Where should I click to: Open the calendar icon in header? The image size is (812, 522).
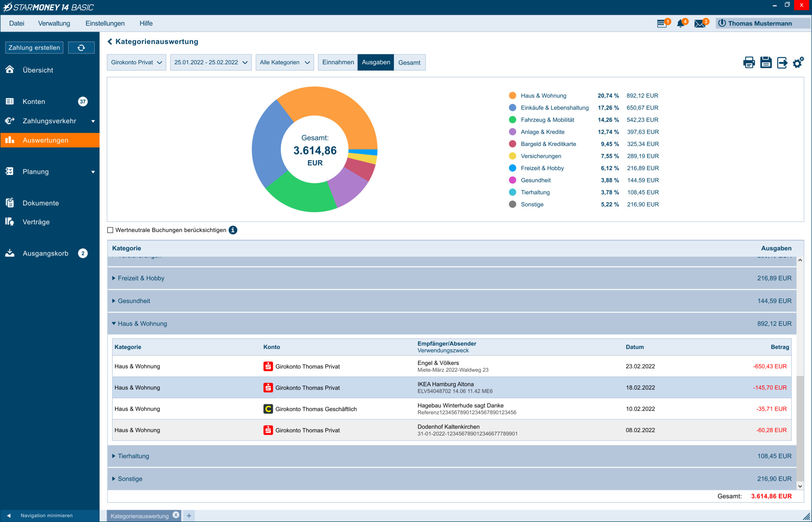(661, 23)
